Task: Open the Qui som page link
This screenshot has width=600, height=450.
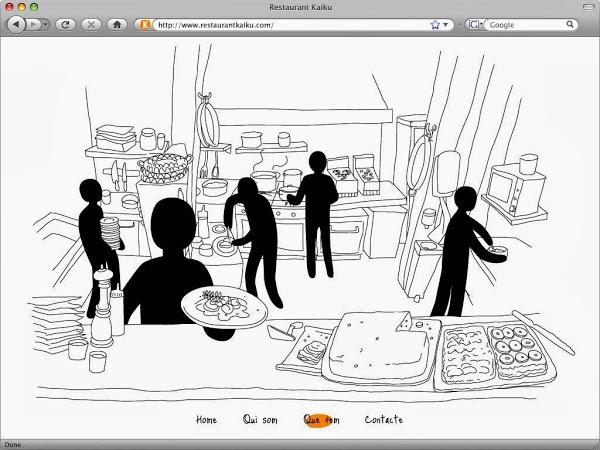Action: tap(260, 420)
